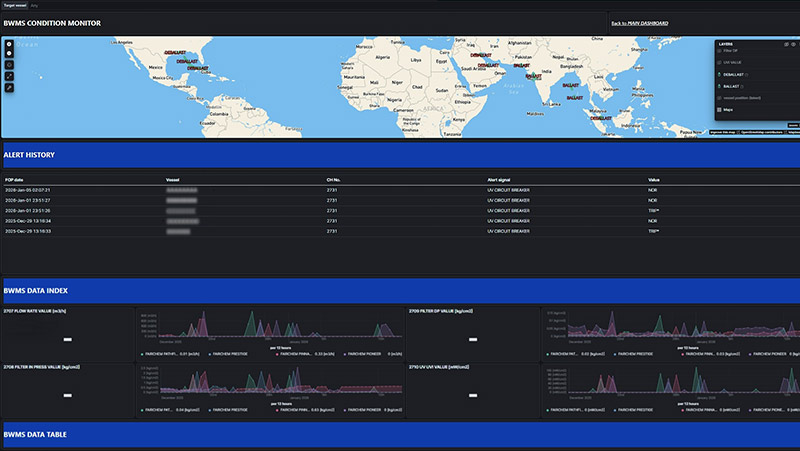
Task: Click the third map toolbar button
Action: pos(9,65)
